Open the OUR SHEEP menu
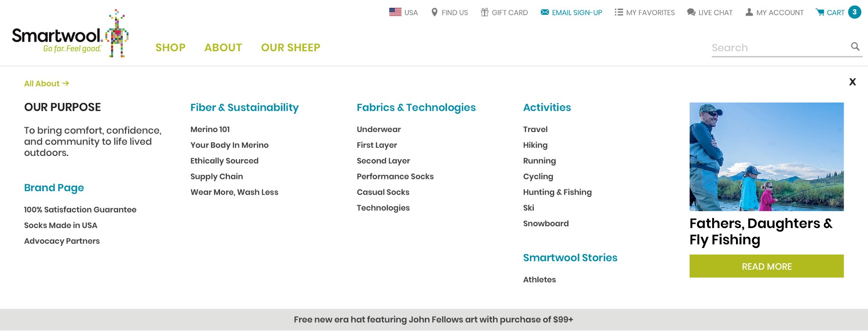 coord(290,48)
